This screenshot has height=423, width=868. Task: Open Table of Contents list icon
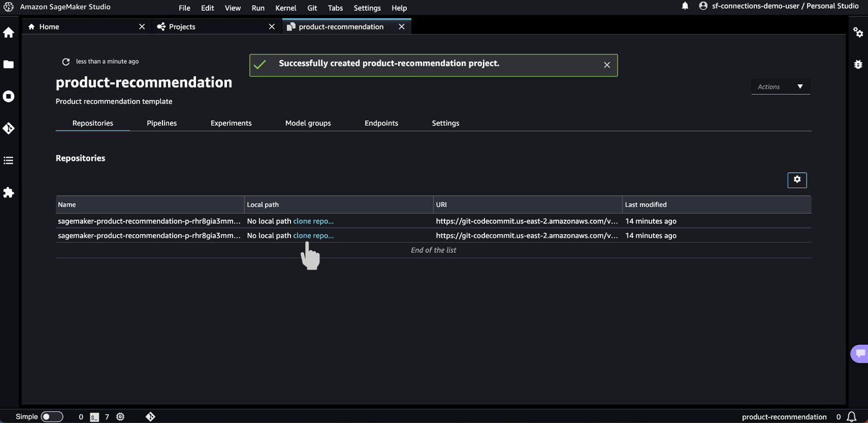(x=9, y=160)
